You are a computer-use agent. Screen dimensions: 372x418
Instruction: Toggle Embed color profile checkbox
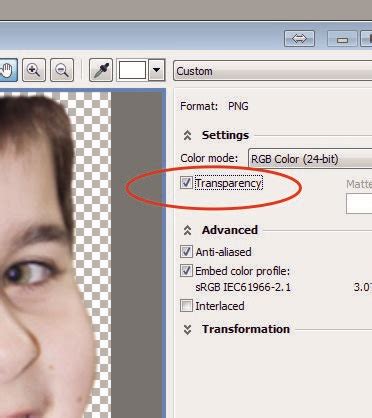coord(186,271)
